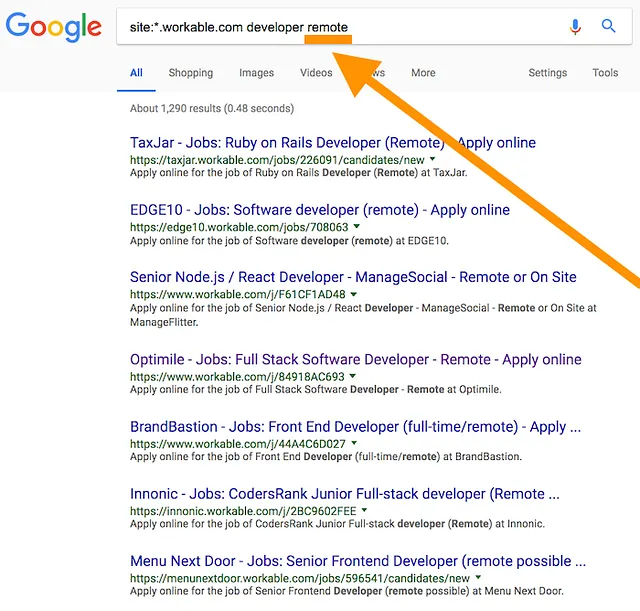Open EDGE10 Software developer result
640x611 pixels.
point(320,210)
